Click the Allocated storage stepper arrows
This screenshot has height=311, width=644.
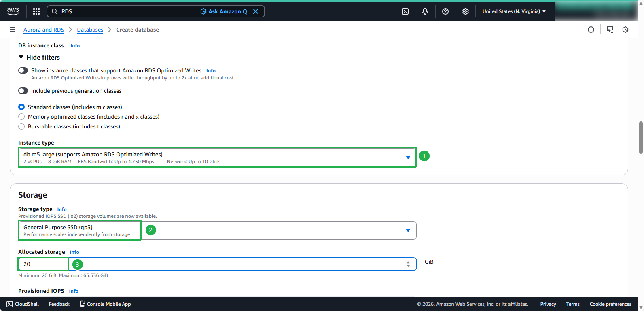[x=408, y=264]
